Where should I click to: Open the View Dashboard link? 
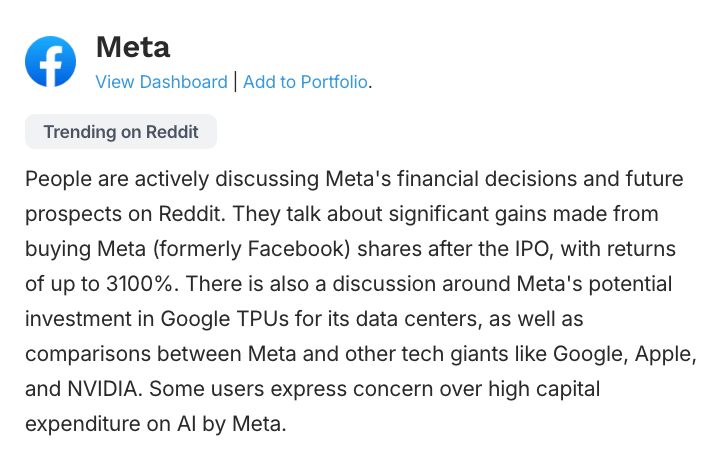point(162,82)
